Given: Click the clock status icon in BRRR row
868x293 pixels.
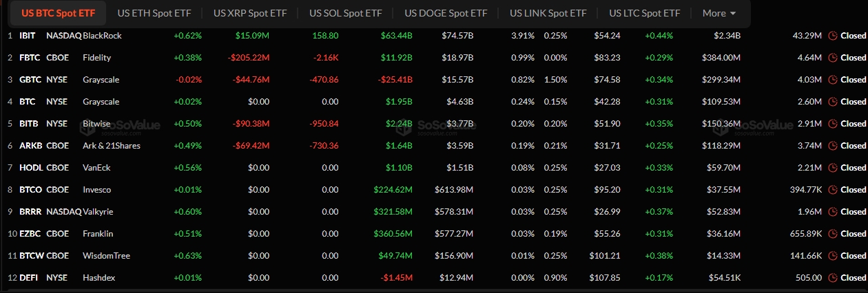Looking at the screenshot, I should [832, 212].
